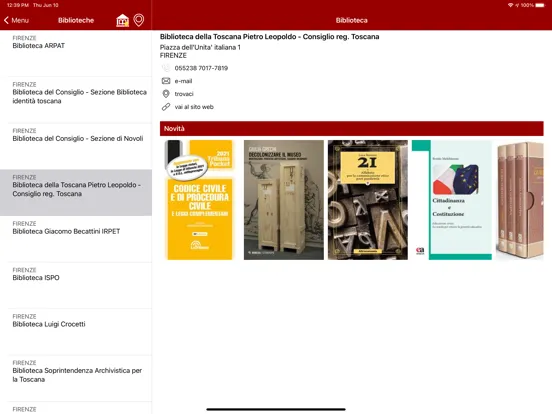Tap the map pin location icon
The image size is (552, 414).
pyautogui.click(x=139, y=20)
